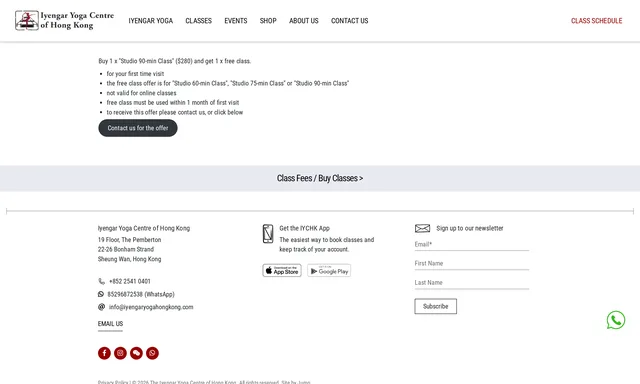Focus the Last Name field

tap(472, 283)
